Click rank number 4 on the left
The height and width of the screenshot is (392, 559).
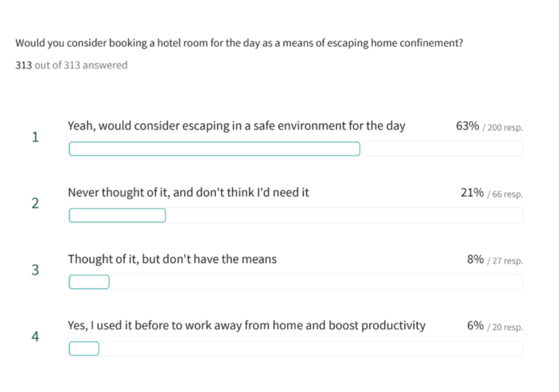[x=35, y=337]
